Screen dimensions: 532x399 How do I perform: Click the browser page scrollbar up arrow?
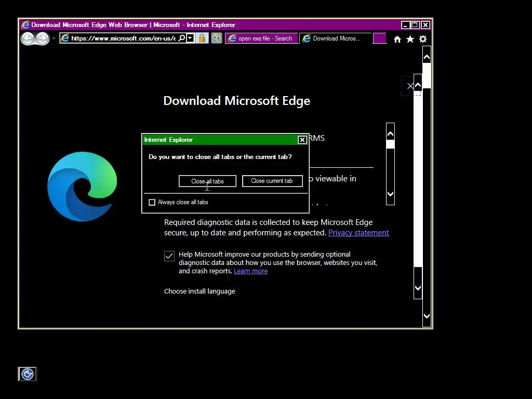click(x=427, y=57)
